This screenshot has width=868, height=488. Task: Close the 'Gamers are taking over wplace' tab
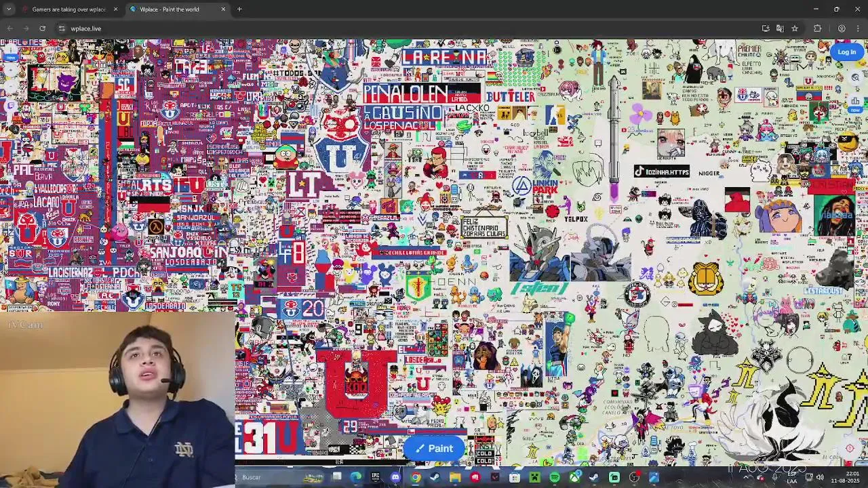[x=115, y=9]
